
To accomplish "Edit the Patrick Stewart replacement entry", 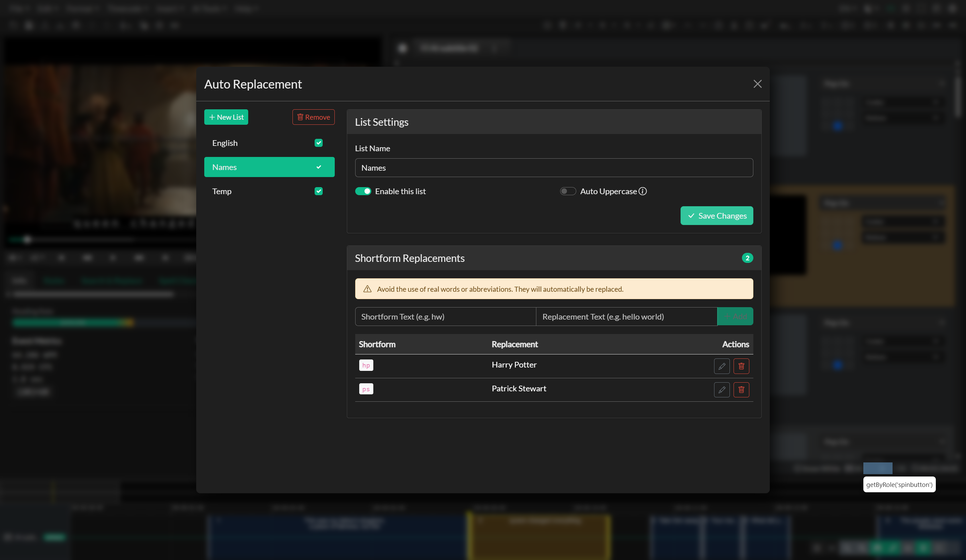I will (721, 390).
